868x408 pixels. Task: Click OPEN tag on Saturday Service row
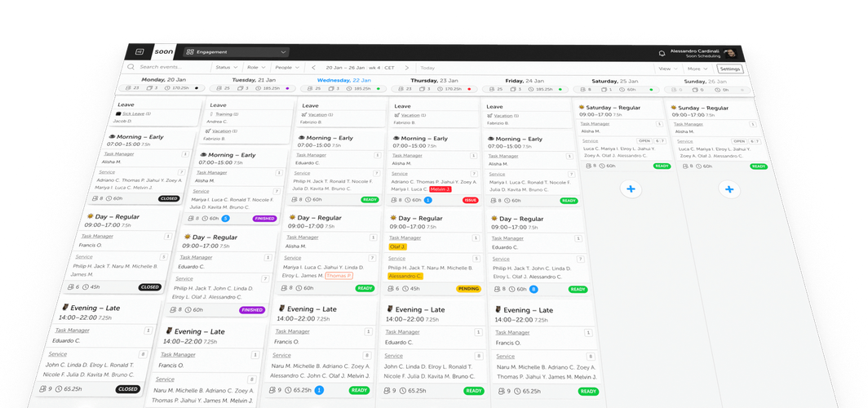tap(644, 140)
